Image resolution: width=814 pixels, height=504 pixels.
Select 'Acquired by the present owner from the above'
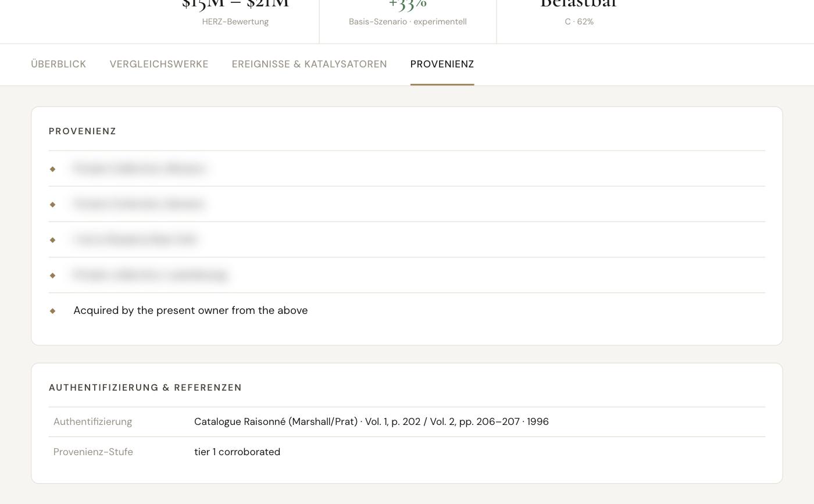(190, 310)
